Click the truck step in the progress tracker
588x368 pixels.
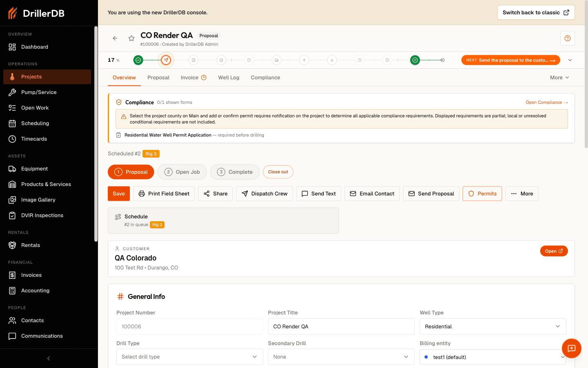(x=276, y=60)
